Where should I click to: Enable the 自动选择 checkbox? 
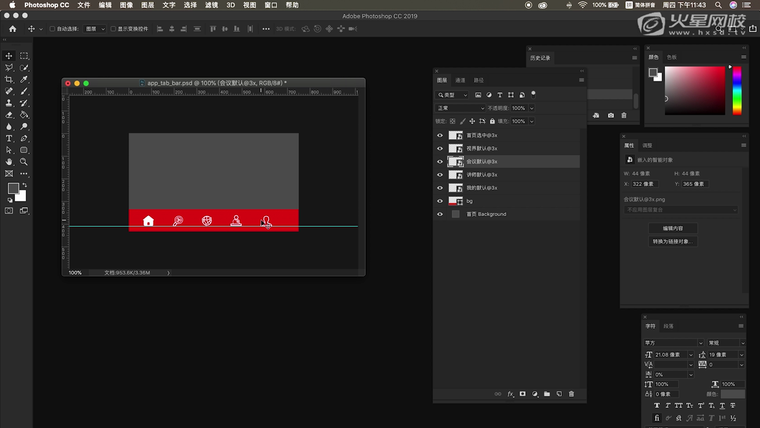tap(52, 29)
